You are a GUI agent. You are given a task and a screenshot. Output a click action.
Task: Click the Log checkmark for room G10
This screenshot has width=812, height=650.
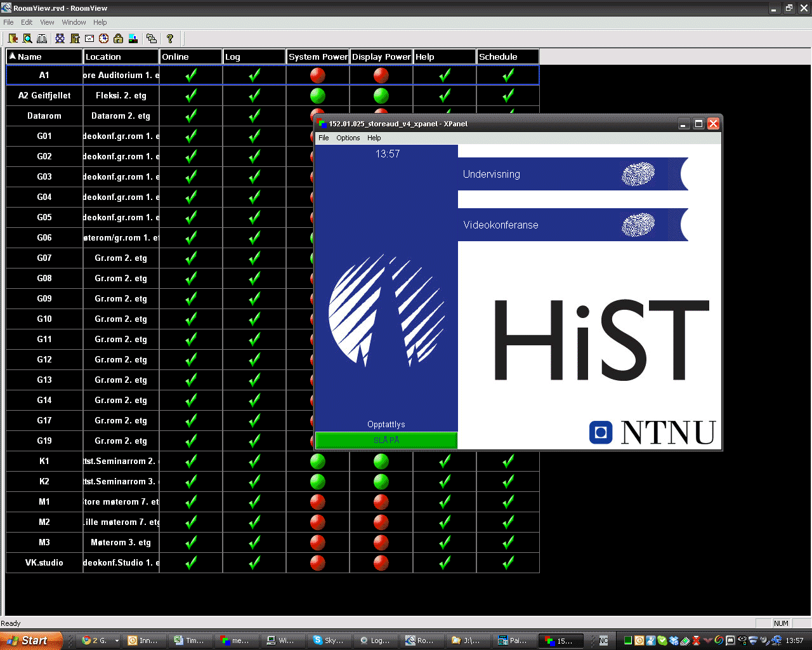point(254,319)
